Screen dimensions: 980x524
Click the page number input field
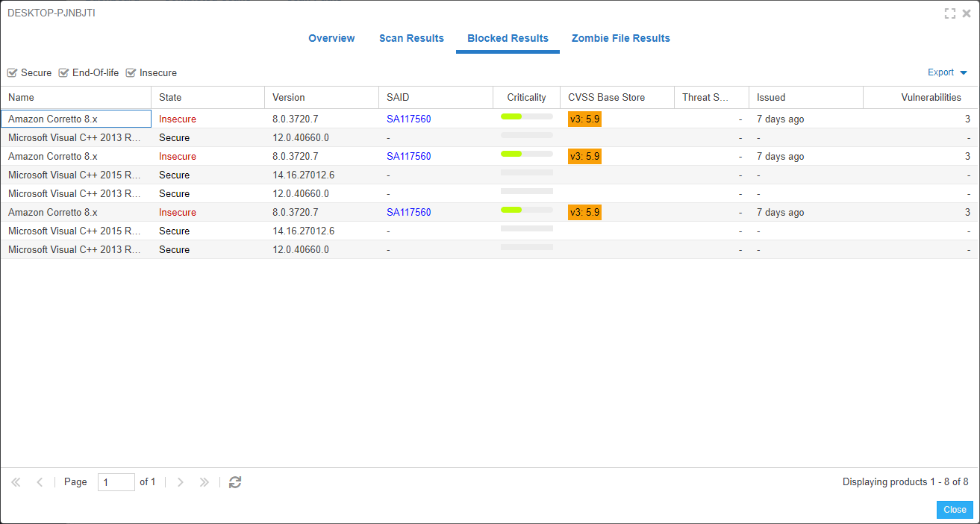tap(116, 482)
